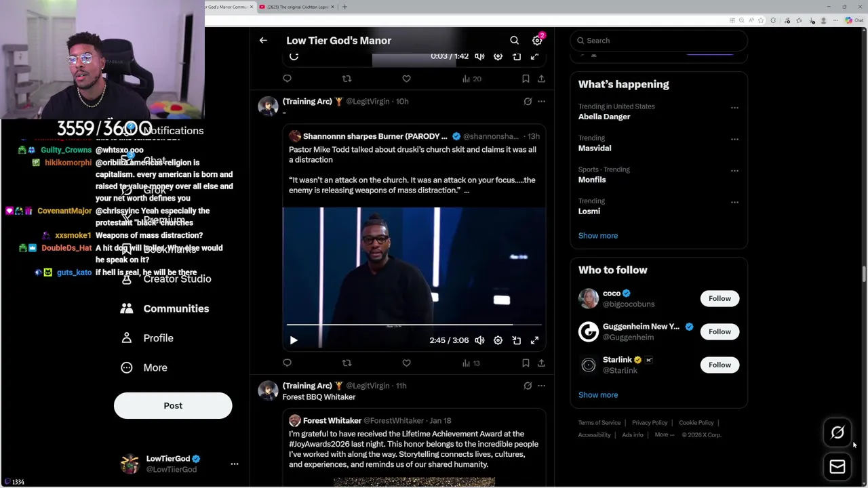Play the Pastor Mike Todd video
The image size is (868, 488).
click(x=294, y=340)
